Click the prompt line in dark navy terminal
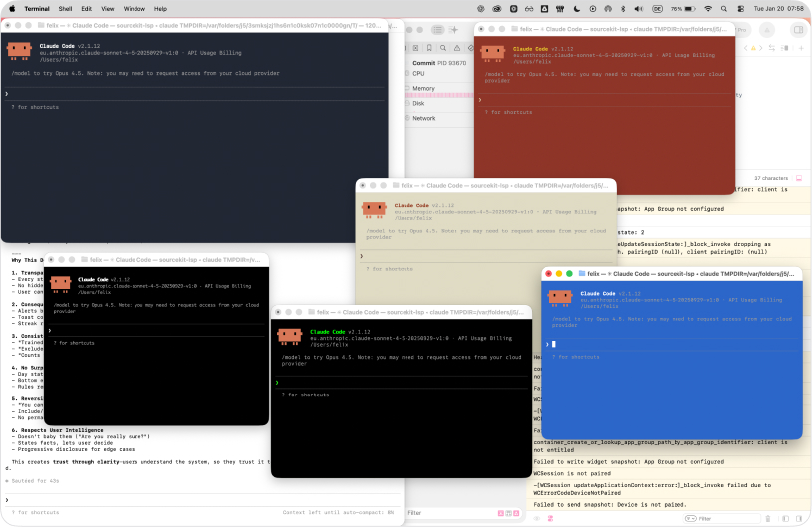The height and width of the screenshot is (527, 812). pyautogui.click(x=194, y=94)
